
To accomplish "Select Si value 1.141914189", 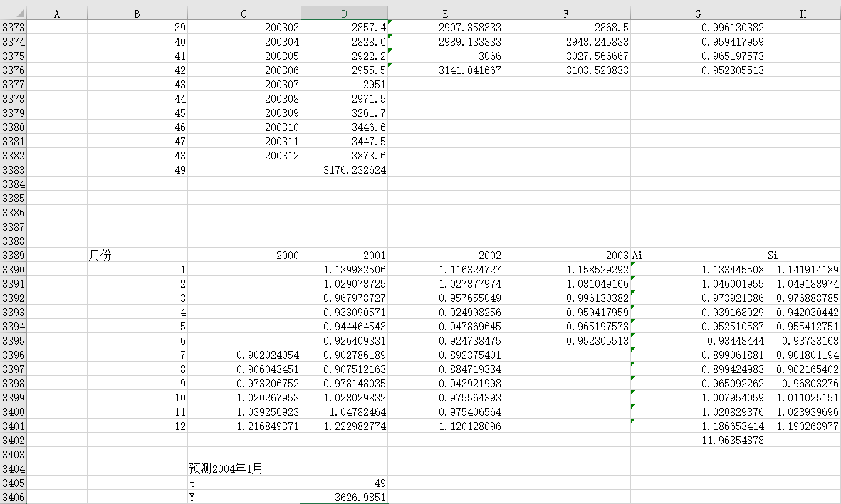I will click(803, 270).
